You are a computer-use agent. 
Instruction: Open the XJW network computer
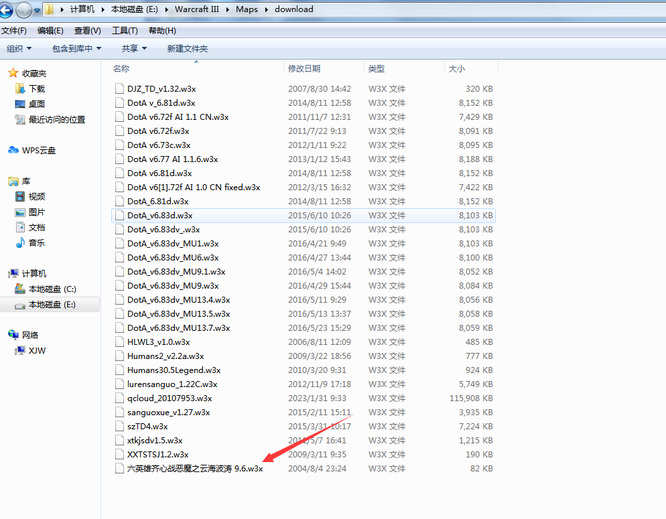click(36, 350)
